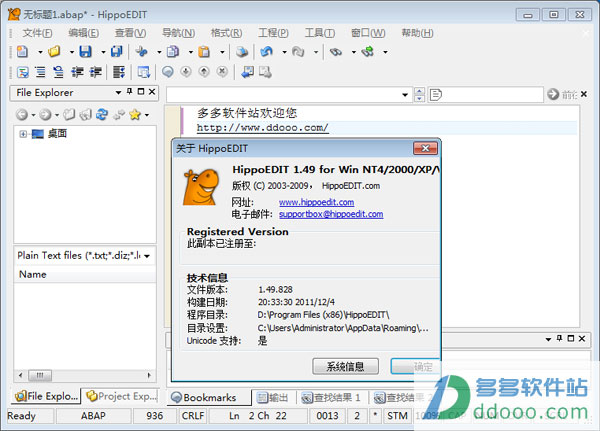Screen dimensions: 600x431
Task: Click the window-with-arrow icon before the bookmark icons
Action: click(144, 72)
